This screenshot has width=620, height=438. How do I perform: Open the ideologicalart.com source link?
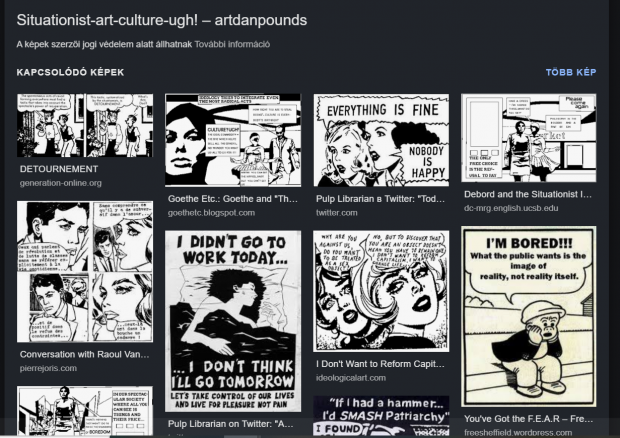point(351,378)
